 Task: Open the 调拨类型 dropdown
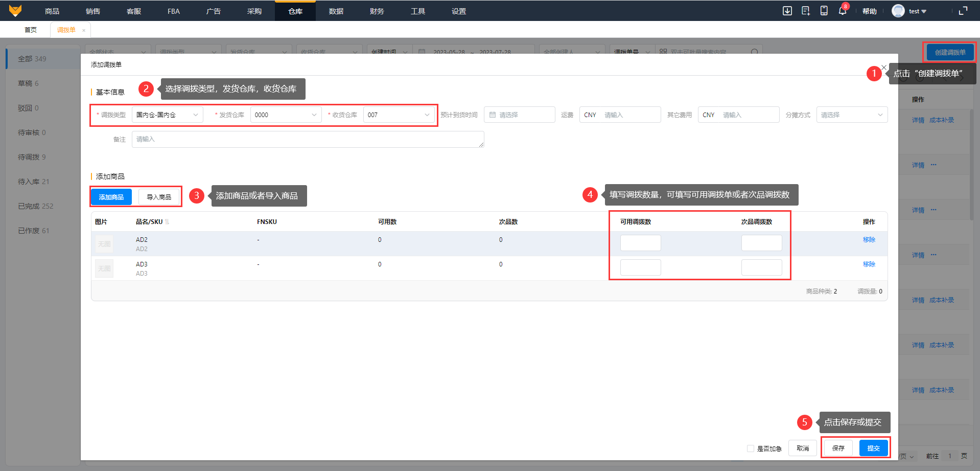coord(168,115)
